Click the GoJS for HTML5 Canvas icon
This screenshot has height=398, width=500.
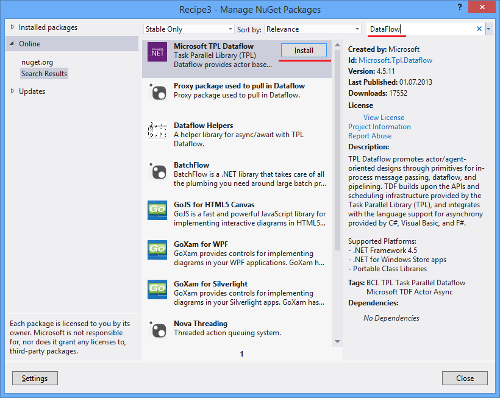[x=157, y=210]
